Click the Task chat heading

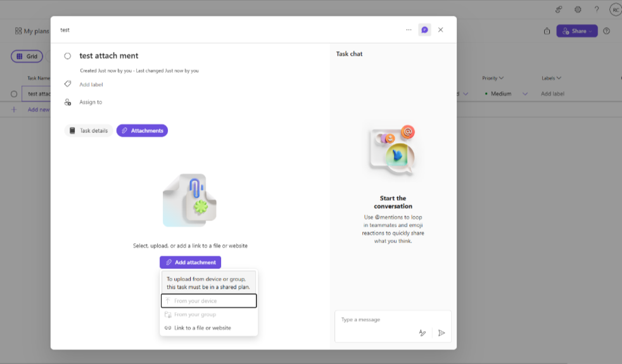coord(349,54)
